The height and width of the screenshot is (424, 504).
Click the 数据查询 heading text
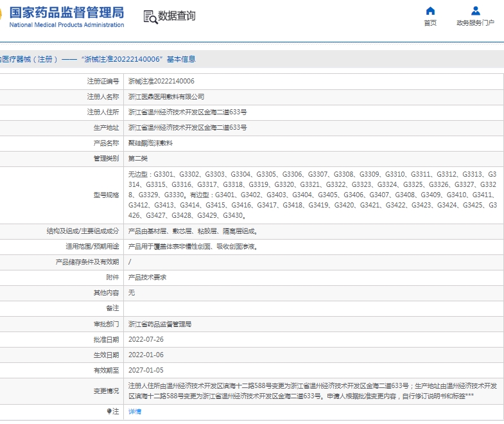177,15
